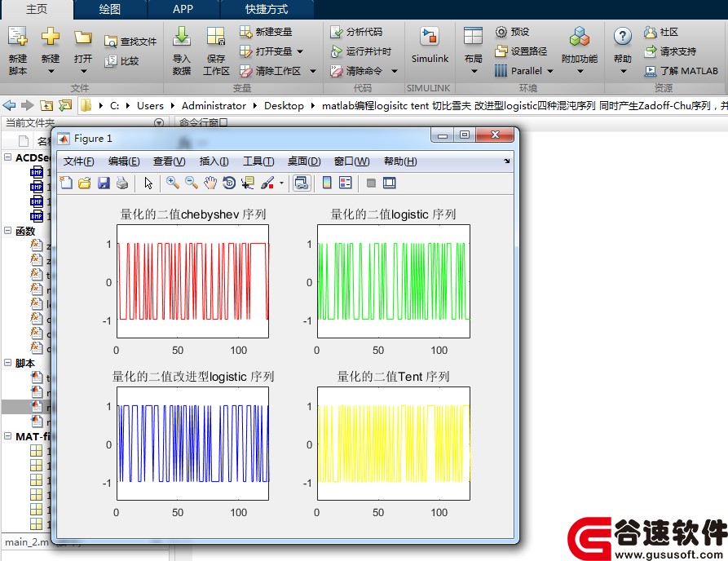This screenshot has height=561, width=728.
Task: Insert a legend via toolbar icon
Action: (346, 183)
